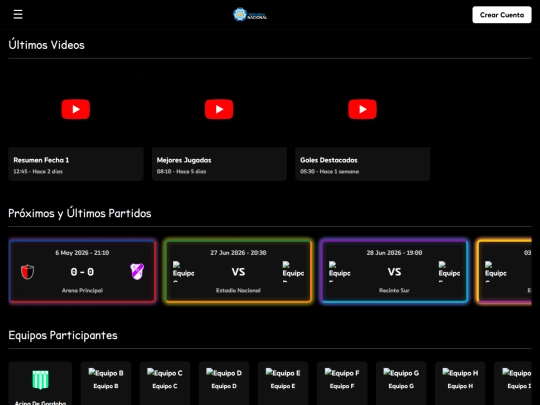Open the Equipo F team card
Screen dimensions: 540x405
pyautogui.click(x=342, y=383)
